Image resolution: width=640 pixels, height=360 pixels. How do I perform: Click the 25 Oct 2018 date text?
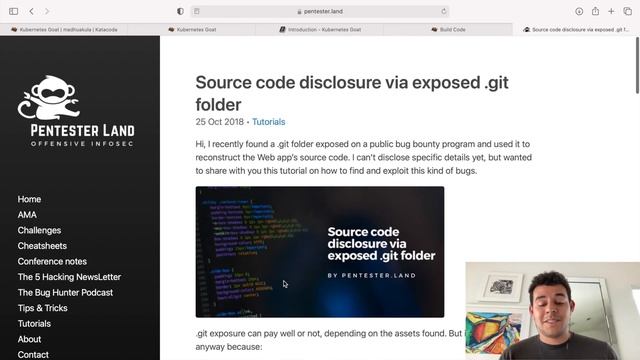point(220,122)
